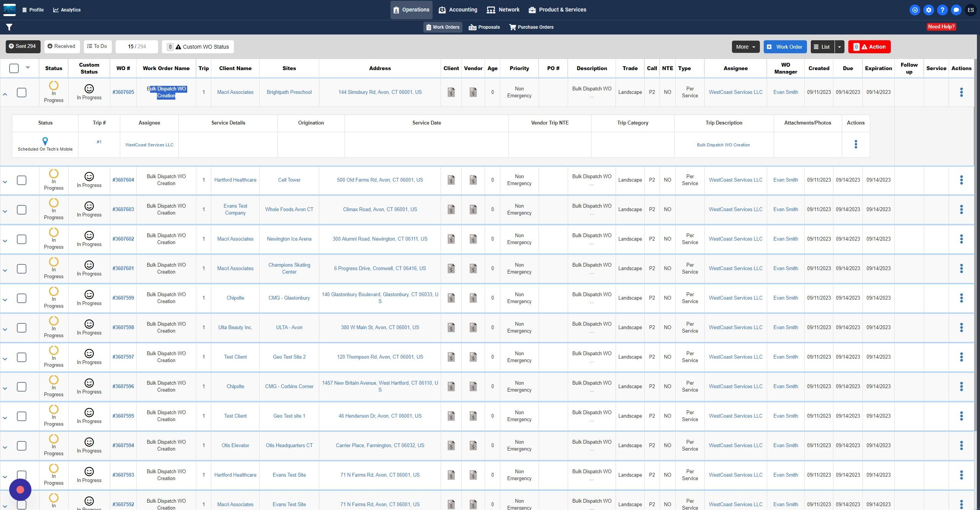
Task: Expand row for work order #3607601
Action: point(5,270)
